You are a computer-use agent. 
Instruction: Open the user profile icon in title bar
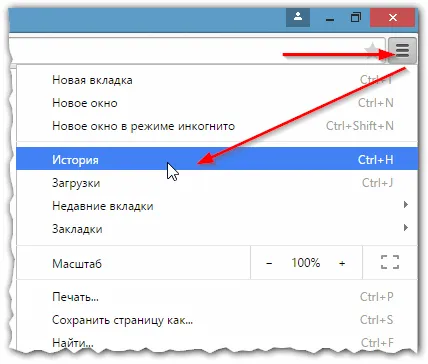pyautogui.click(x=298, y=17)
